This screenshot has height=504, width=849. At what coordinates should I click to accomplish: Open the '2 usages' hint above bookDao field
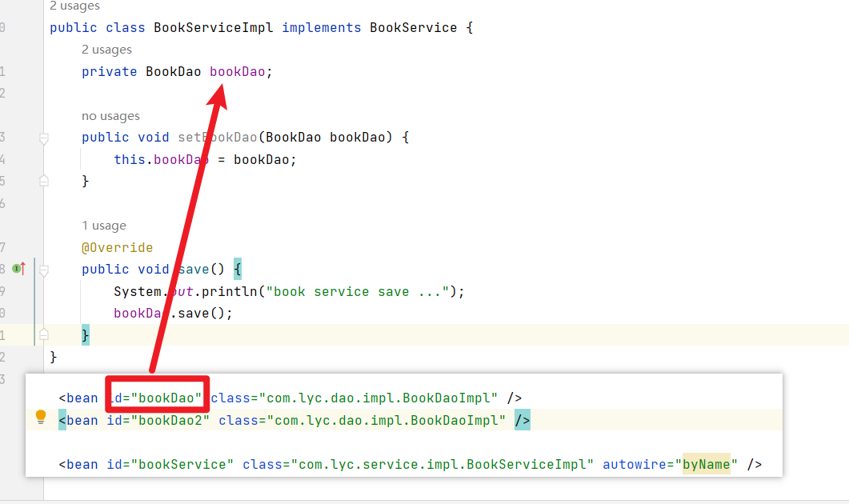106,50
